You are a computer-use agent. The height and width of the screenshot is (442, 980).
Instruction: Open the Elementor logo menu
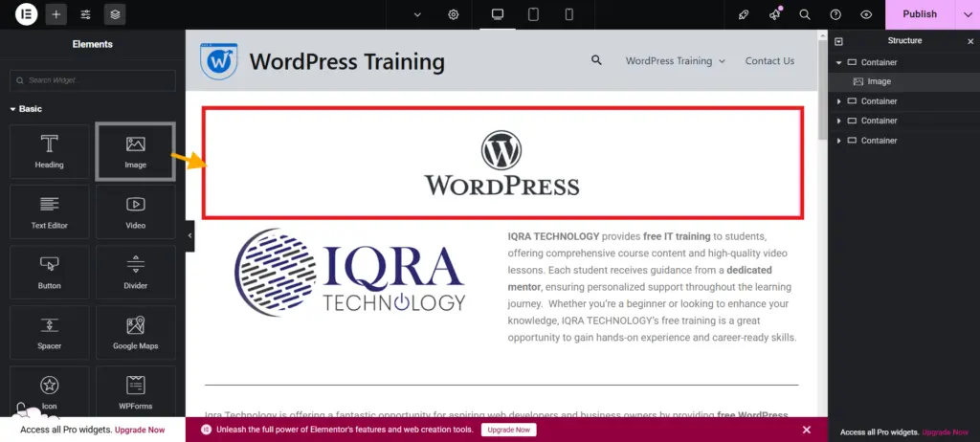click(x=26, y=13)
